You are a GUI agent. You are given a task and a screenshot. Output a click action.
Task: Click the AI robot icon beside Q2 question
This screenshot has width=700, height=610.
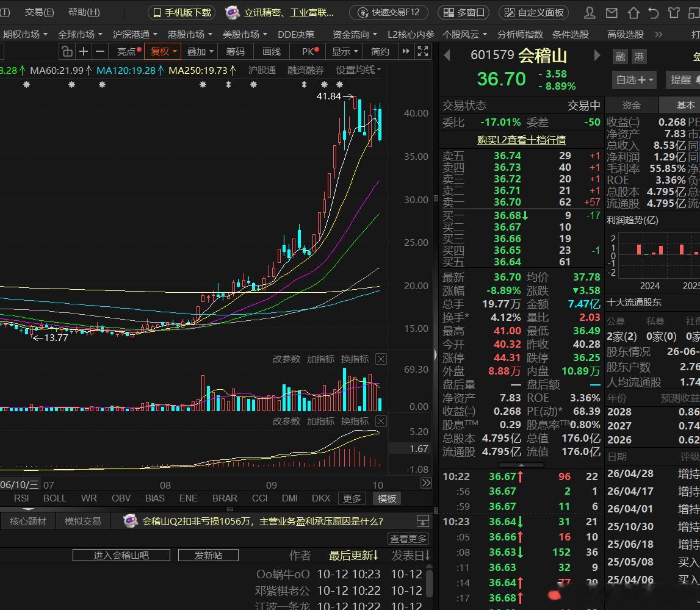(x=131, y=521)
